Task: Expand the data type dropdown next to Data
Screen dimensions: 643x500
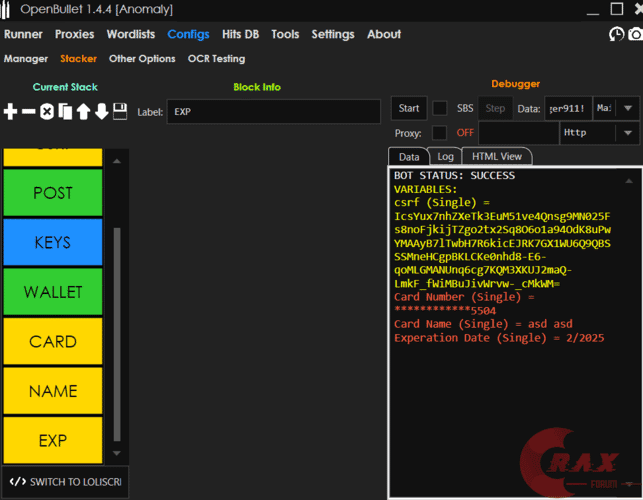Action: pos(627,108)
